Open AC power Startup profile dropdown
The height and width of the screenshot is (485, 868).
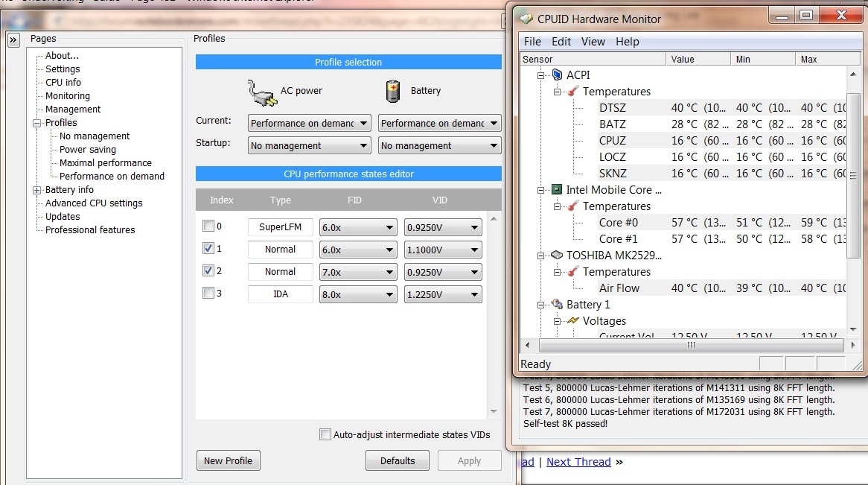[x=309, y=145]
